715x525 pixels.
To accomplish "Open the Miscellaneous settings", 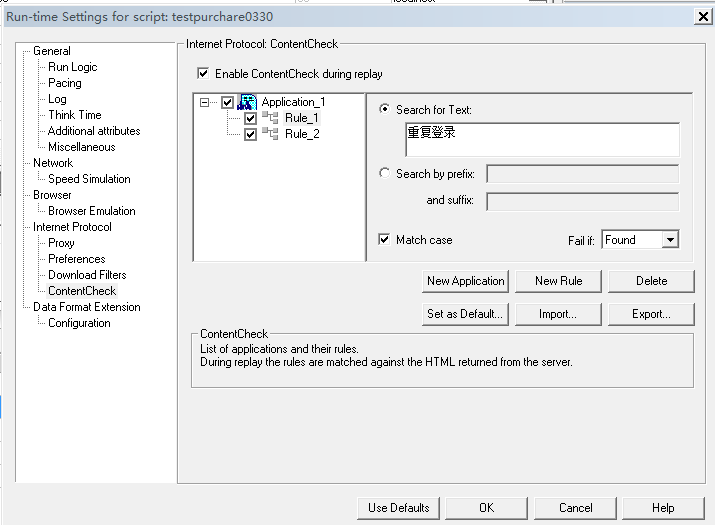I will (x=82, y=147).
